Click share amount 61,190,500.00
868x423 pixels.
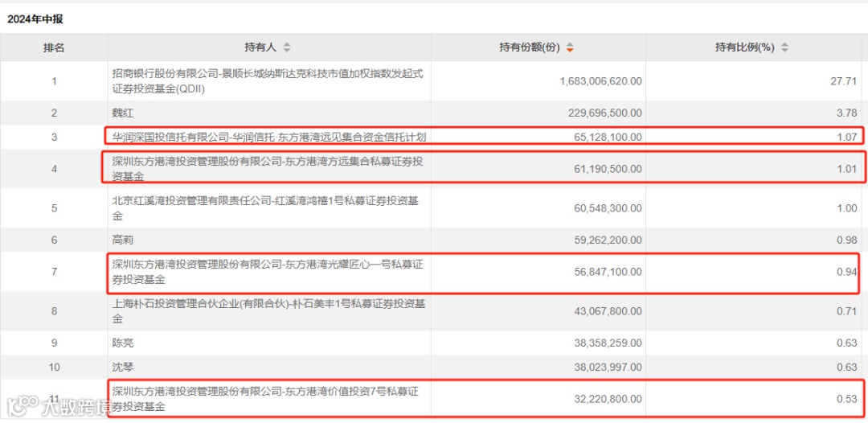tap(608, 169)
